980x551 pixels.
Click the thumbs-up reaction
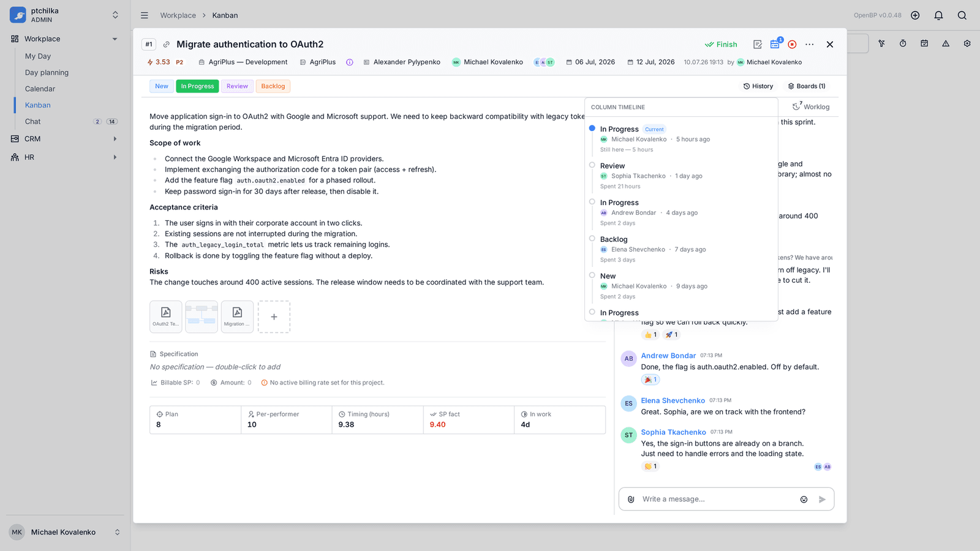point(650,335)
